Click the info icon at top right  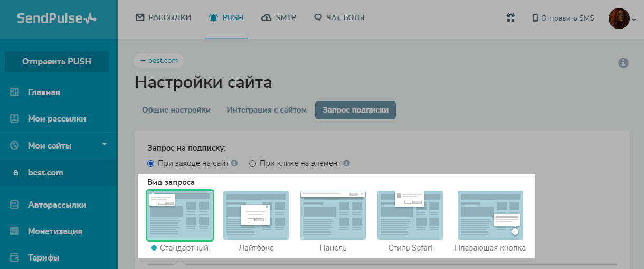click(x=623, y=63)
